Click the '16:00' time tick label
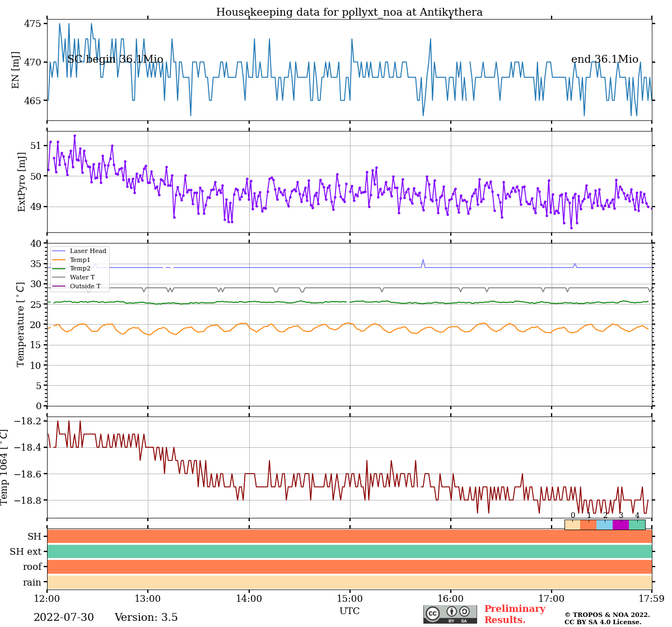This screenshot has width=672, height=627. click(x=450, y=599)
